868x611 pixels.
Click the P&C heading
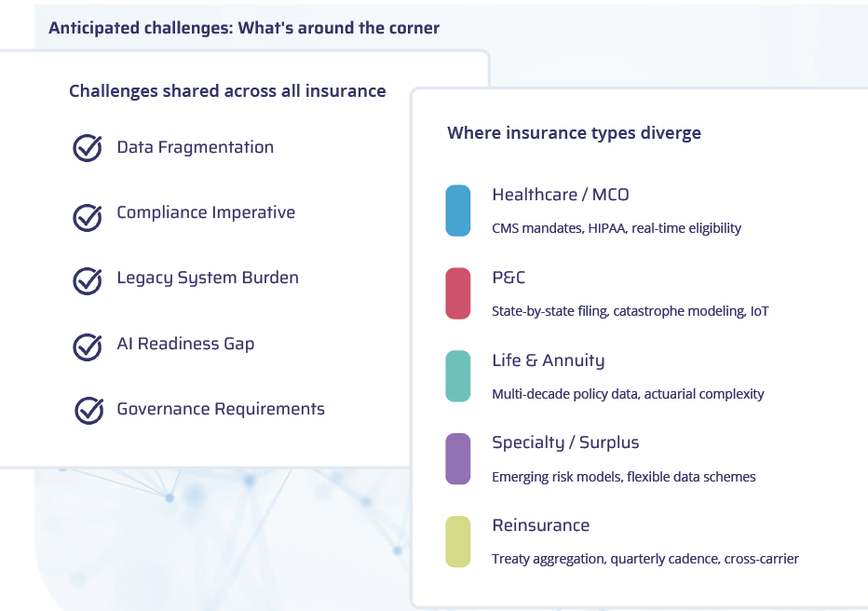[x=509, y=278]
